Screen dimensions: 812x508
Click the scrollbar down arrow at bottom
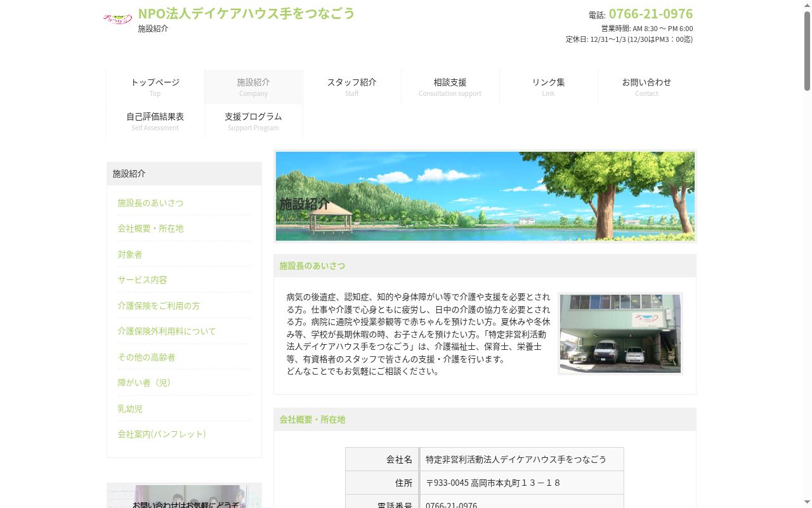pos(807,503)
